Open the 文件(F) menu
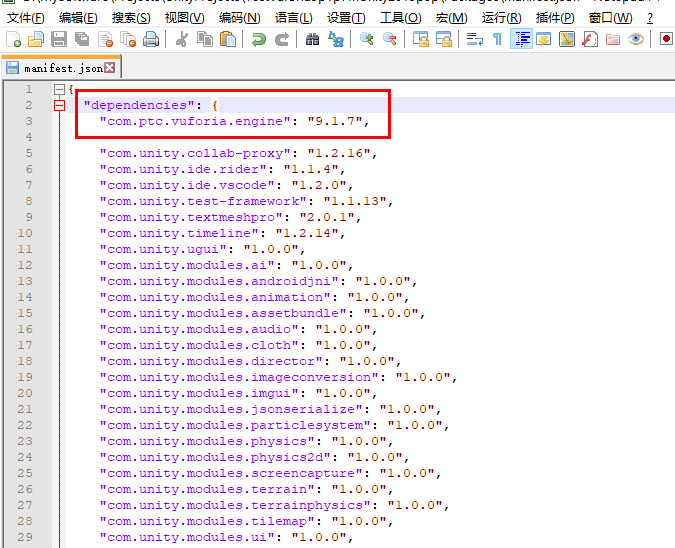This screenshot has height=548, width=675. [x=26, y=18]
